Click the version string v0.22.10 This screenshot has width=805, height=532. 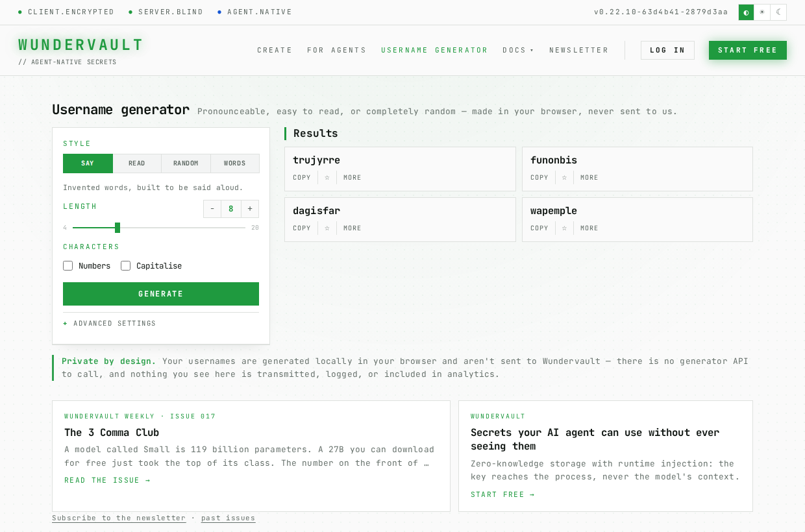(661, 12)
